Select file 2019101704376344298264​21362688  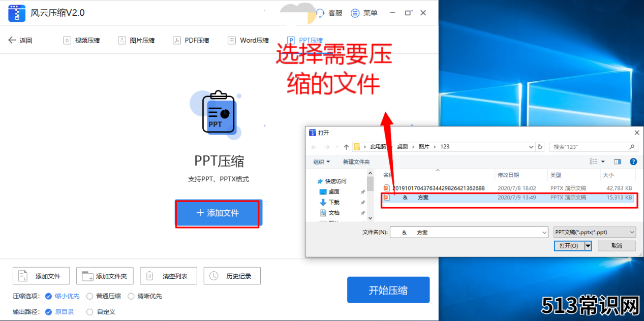pyautogui.click(x=509, y=188)
